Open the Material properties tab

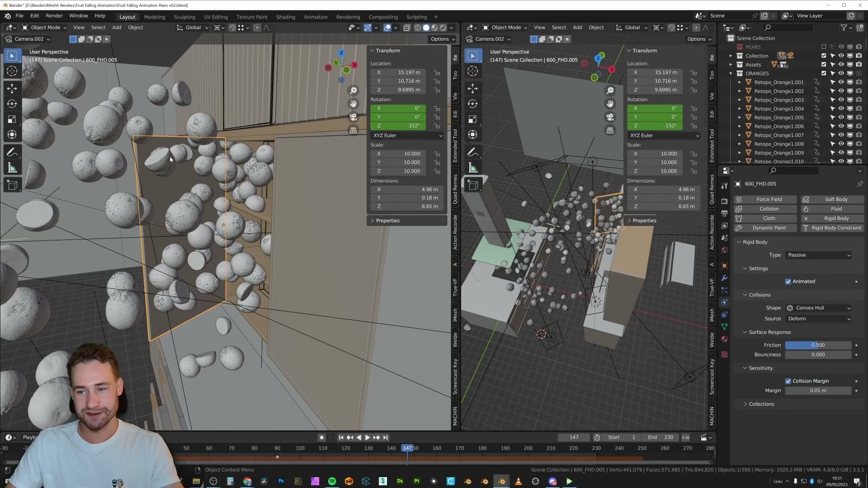[x=724, y=339]
